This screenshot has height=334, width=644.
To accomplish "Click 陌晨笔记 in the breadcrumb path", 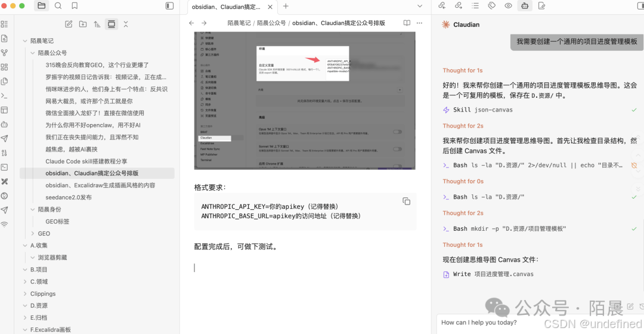I will (x=239, y=23).
